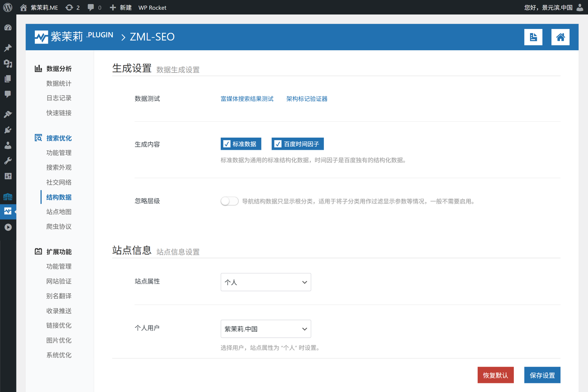
Task: Open Plugins plug icon in sidebar
Action: tap(8, 130)
